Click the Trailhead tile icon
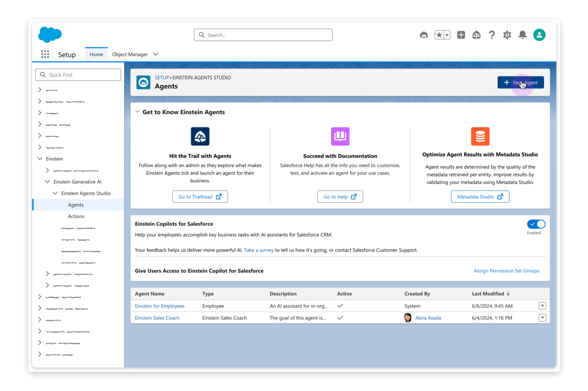 200,136
